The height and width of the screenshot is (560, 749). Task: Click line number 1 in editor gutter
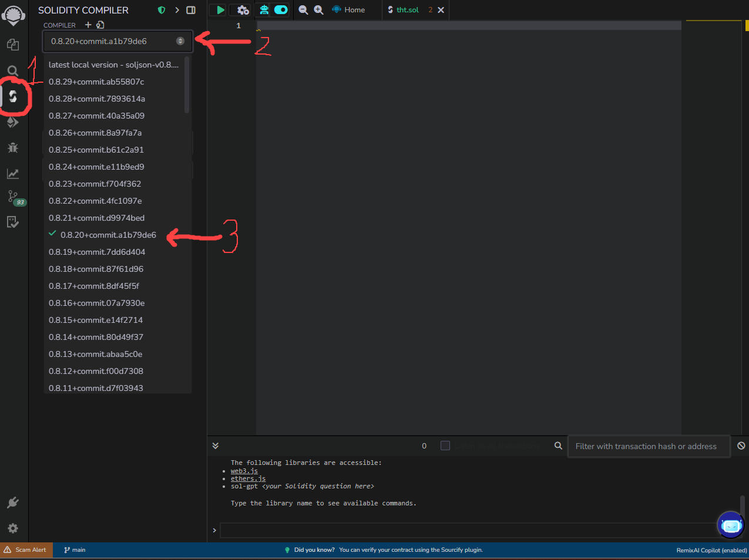coord(239,26)
